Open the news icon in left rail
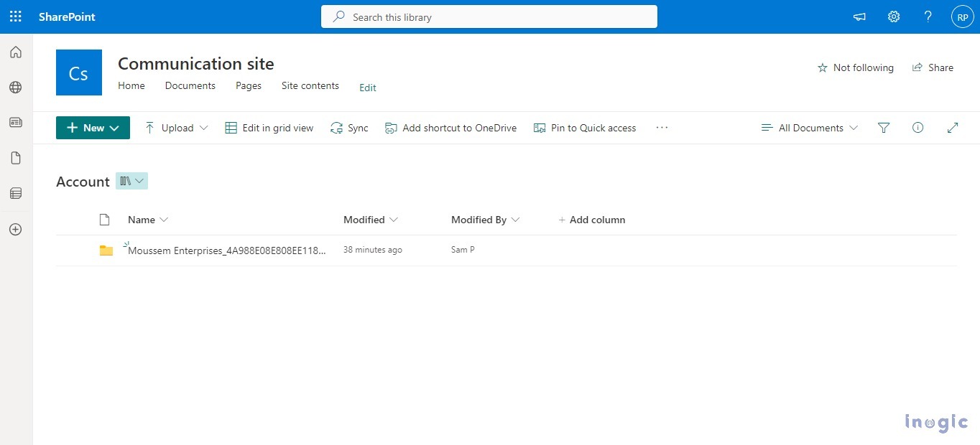980x445 pixels. click(x=16, y=122)
